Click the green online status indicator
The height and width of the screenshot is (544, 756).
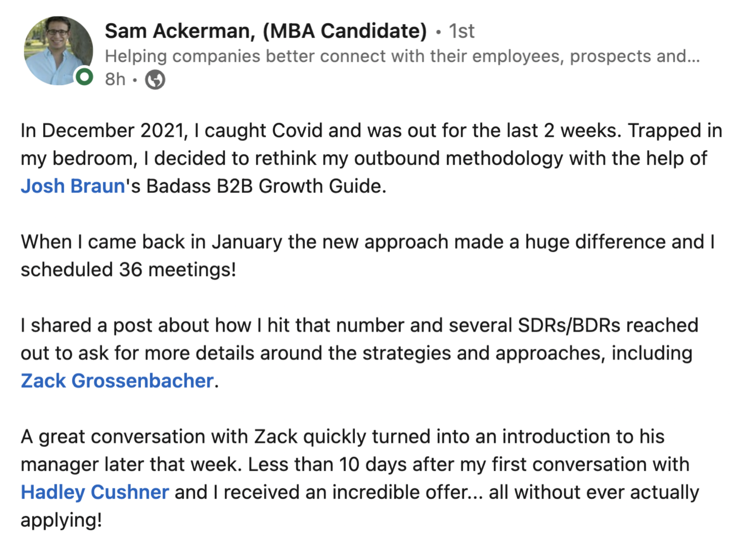tap(84, 77)
